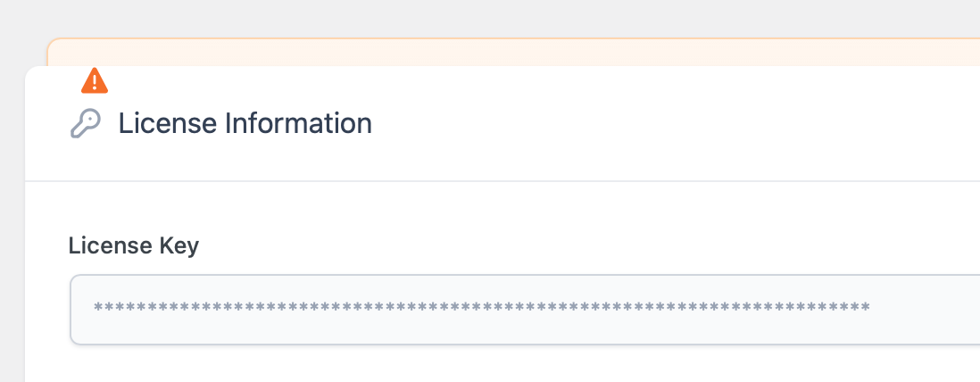Click the masked asterisk license key text
The image size is (980, 382).
click(x=481, y=307)
